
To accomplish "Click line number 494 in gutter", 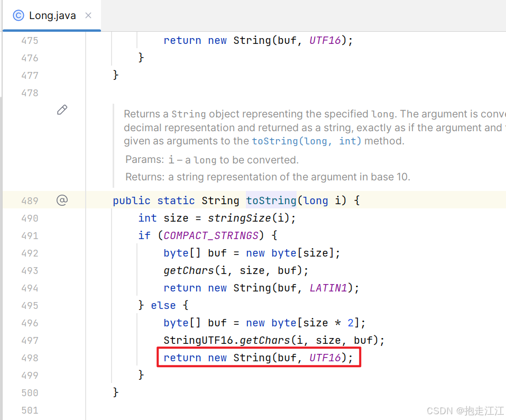I will tap(30, 288).
